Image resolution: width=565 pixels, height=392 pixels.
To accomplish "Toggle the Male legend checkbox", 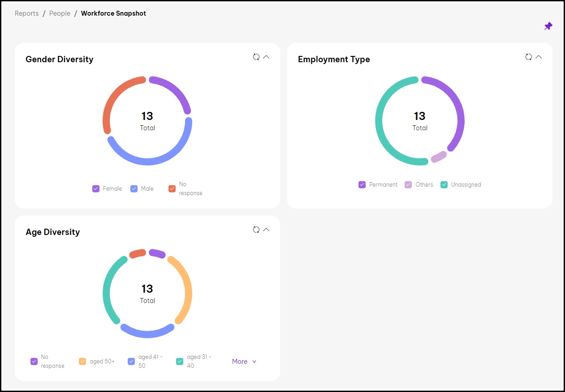I will (134, 188).
